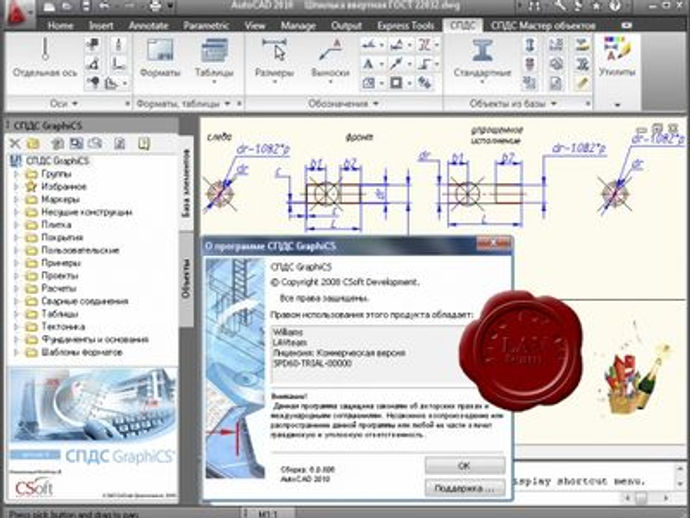Click the horizontal scrollbar under drawing area
Screen dimensions: 690x518
[x=647, y=498]
